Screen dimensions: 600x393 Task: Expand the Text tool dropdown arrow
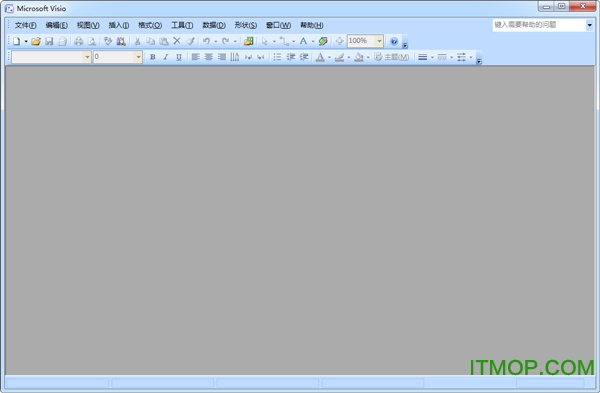[313, 41]
